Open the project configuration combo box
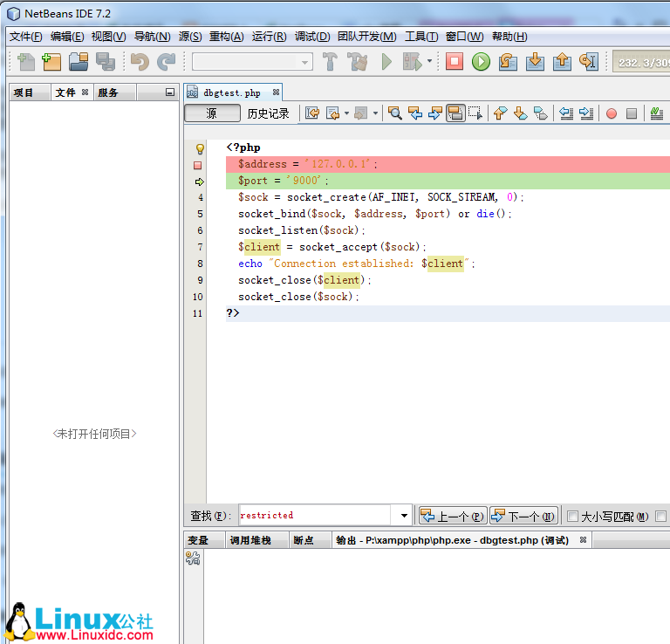This screenshot has height=644, width=670. [252, 62]
